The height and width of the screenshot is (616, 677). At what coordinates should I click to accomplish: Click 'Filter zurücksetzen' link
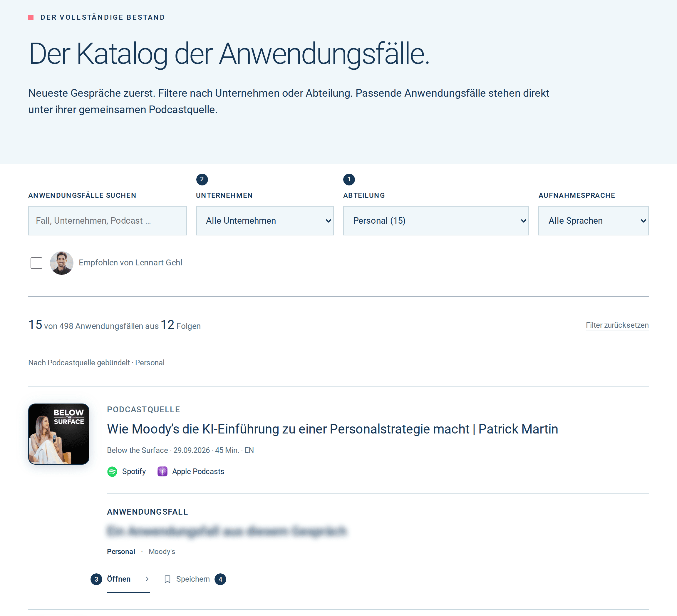[x=617, y=325]
